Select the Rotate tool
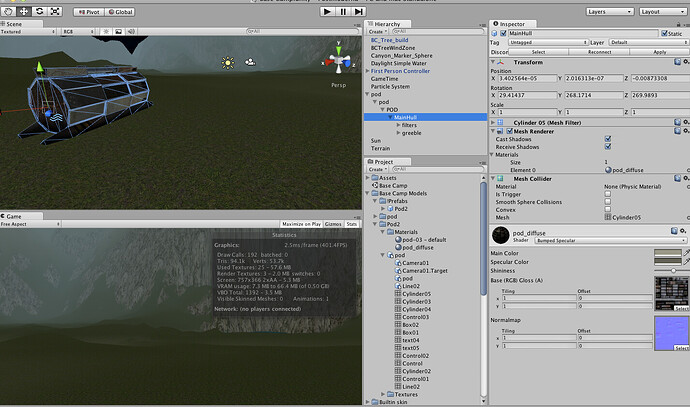The width and height of the screenshot is (690, 407). tap(40, 11)
